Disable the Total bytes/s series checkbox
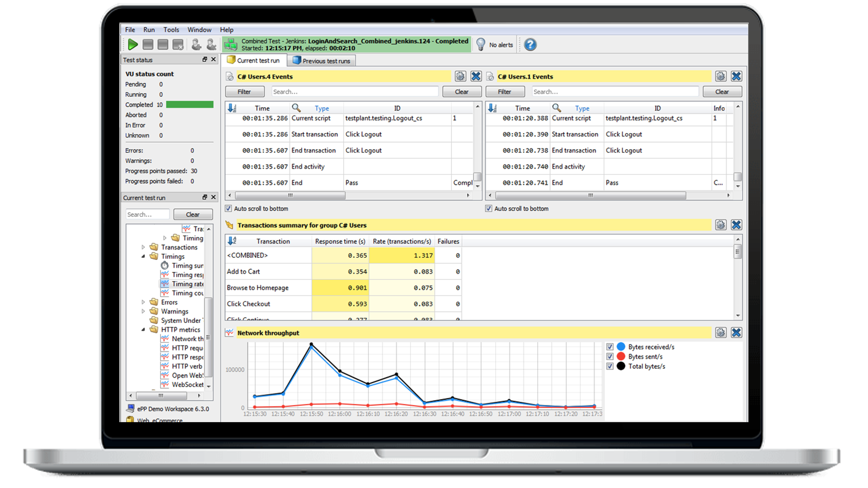Viewport: 868px width, 488px height. [x=610, y=366]
